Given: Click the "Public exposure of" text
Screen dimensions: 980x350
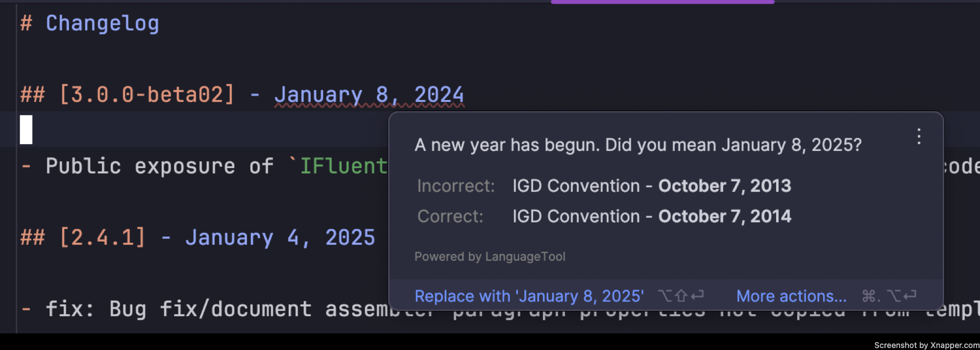Looking at the screenshot, I should coord(159,166).
